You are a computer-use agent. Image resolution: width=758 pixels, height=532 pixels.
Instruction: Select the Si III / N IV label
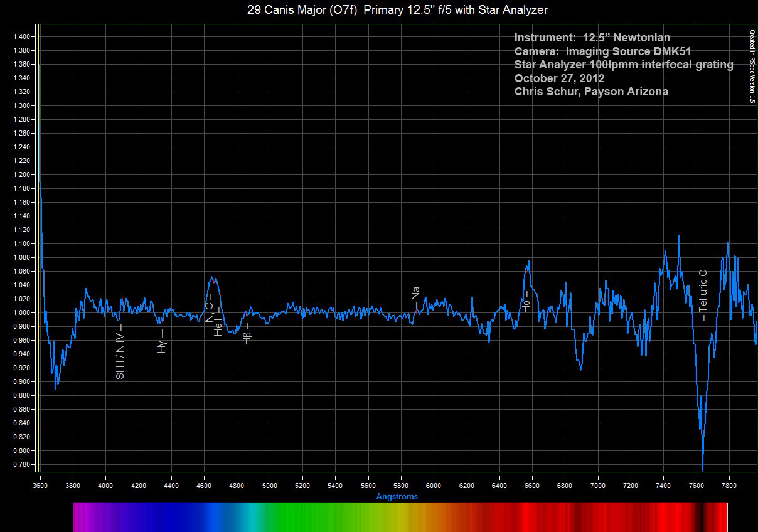pyautogui.click(x=120, y=352)
